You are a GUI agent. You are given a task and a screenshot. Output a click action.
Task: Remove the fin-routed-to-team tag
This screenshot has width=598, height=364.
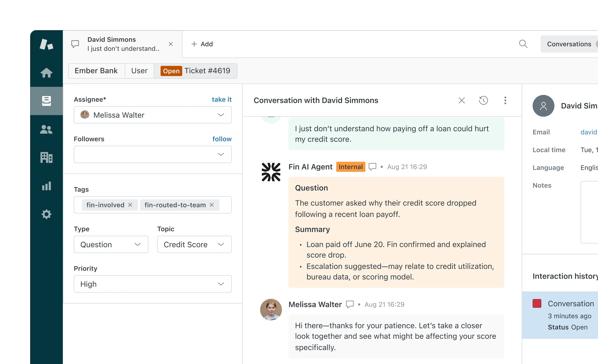(x=212, y=205)
